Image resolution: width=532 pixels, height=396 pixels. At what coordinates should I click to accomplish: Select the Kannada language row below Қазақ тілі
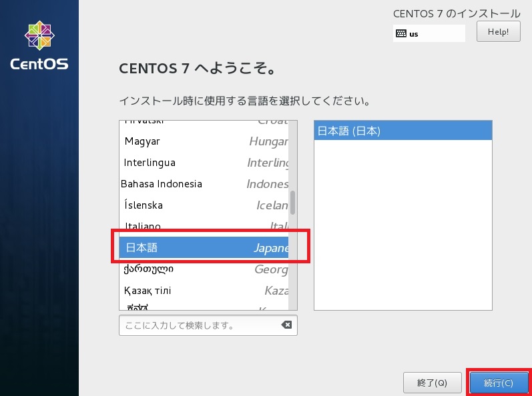coord(204,306)
